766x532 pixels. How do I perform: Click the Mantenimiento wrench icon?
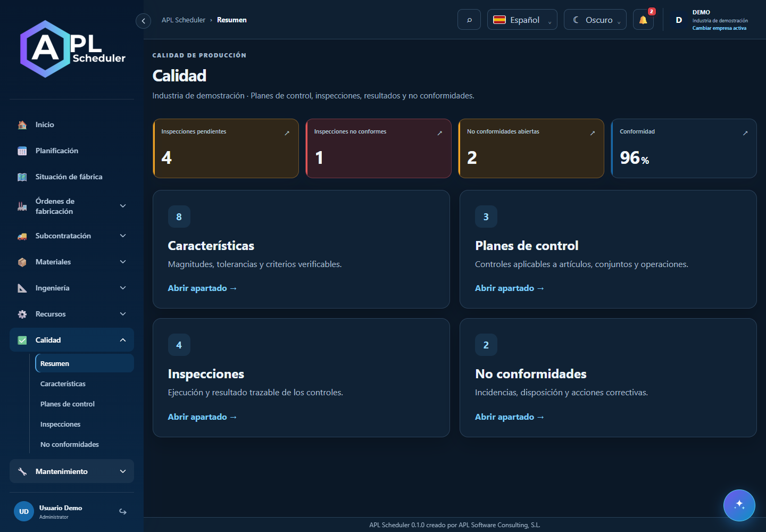(22, 472)
